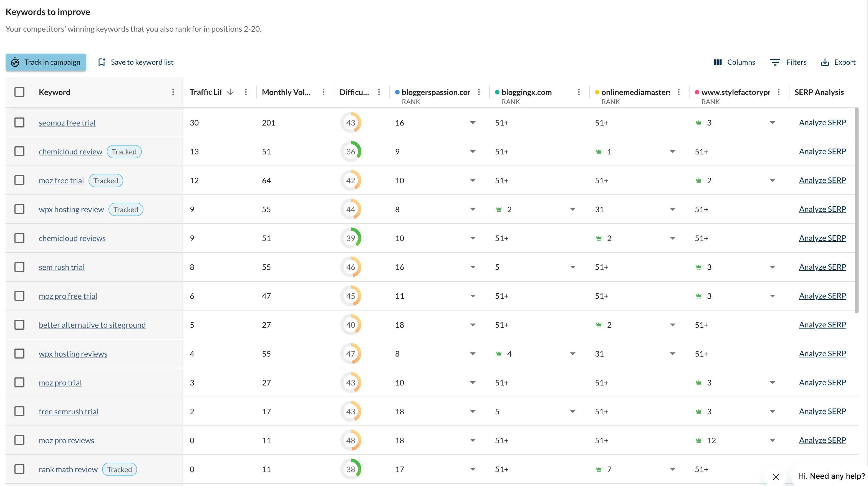Click the Filters funnel icon
The image size is (868, 486).
[x=775, y=62]
